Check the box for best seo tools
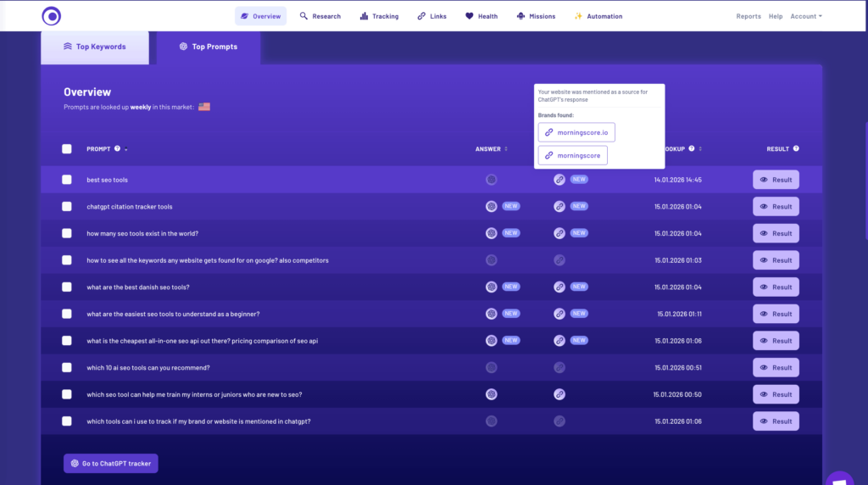Viewport: 868px width, 485px height. pos(67,180)
